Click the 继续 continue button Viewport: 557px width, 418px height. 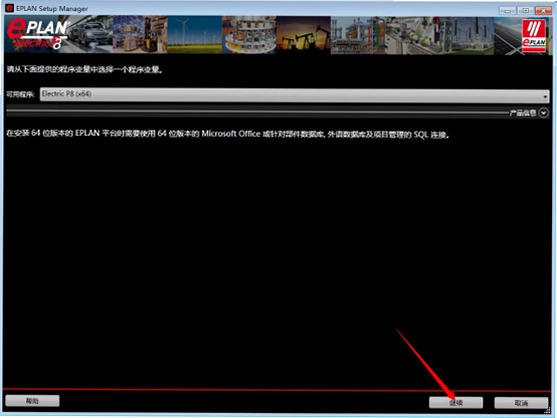click(456, 402)
